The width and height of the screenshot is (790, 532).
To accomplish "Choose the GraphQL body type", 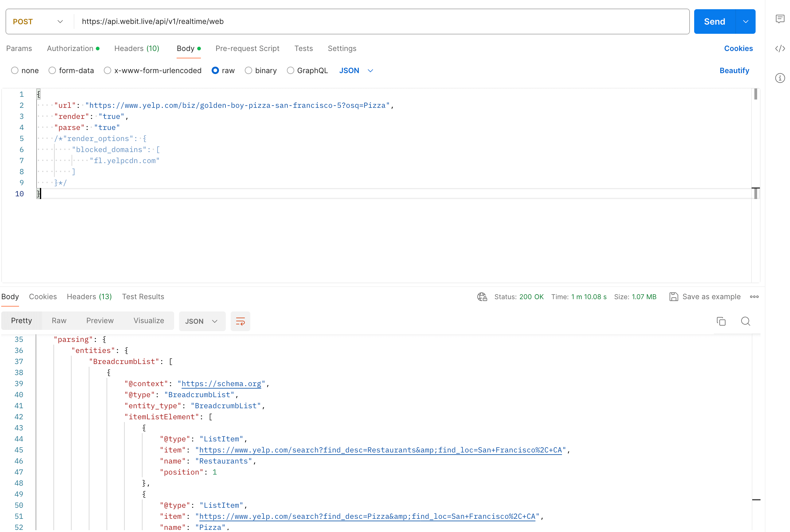I will pos(290,71).
